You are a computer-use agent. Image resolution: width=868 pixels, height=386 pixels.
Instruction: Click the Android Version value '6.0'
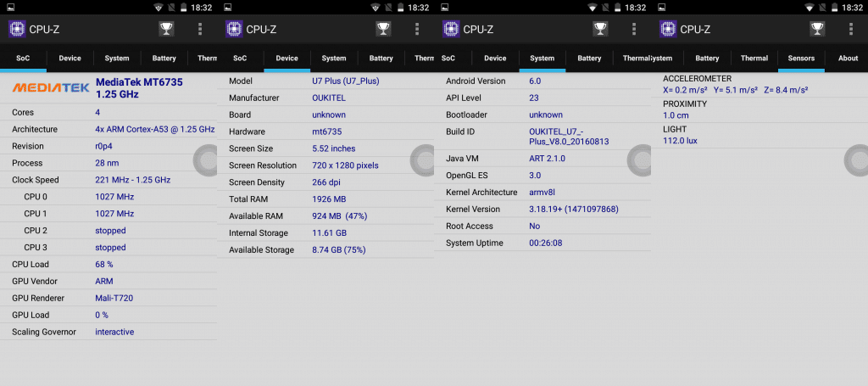coord(535,81)
